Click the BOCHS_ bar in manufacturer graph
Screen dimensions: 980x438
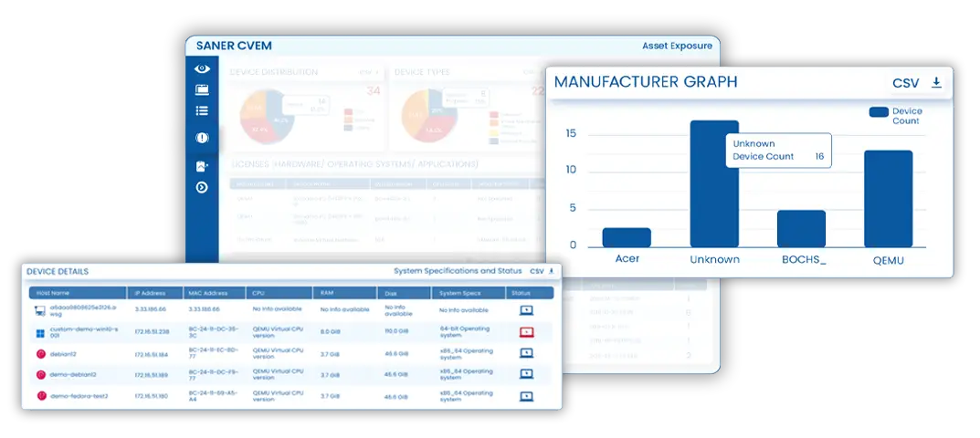[801, 229]
